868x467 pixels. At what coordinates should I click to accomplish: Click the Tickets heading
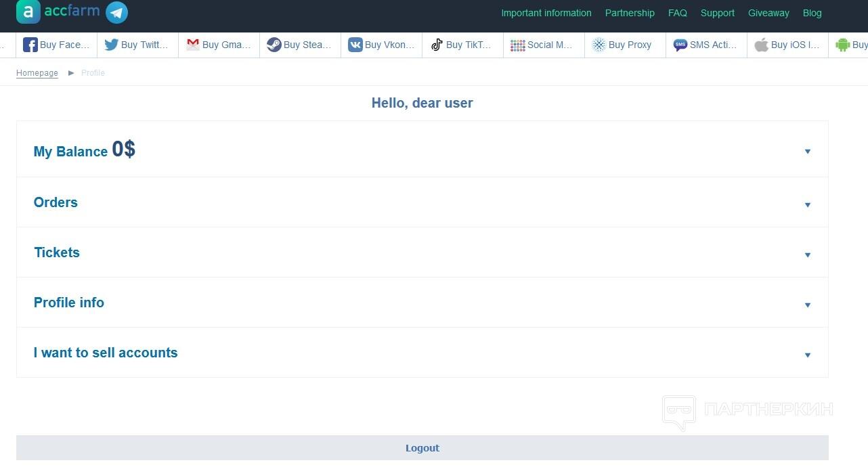click(57, 252)
